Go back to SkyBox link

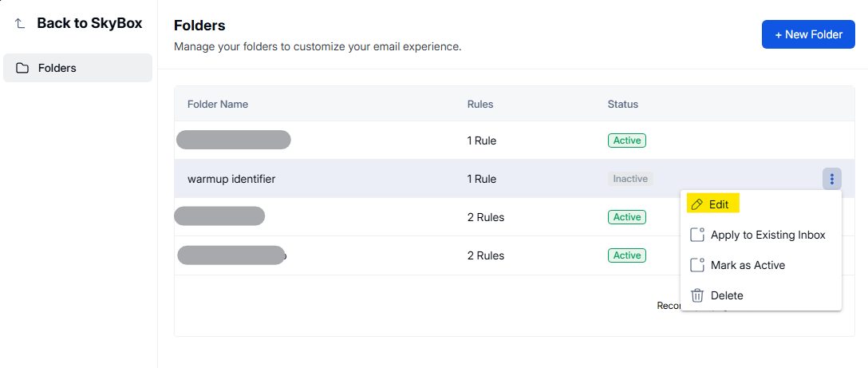tap(89, 23)
